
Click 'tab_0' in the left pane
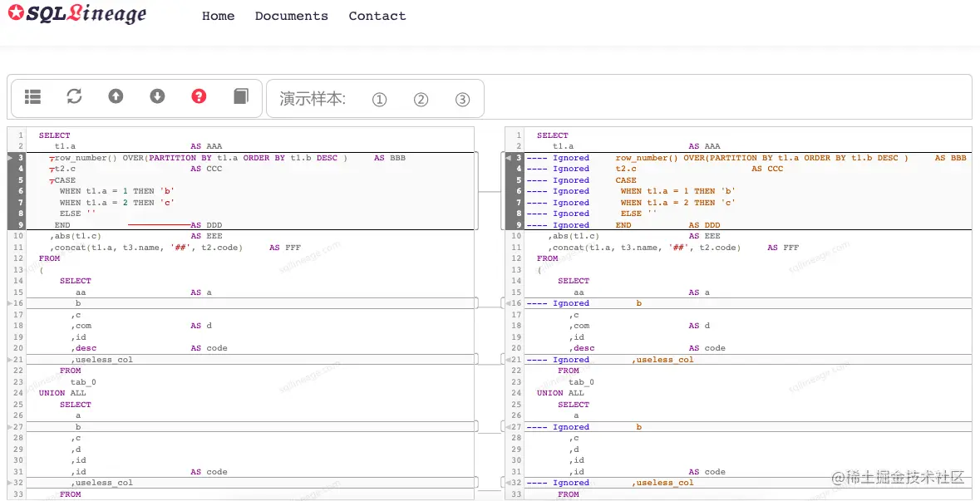83,381
